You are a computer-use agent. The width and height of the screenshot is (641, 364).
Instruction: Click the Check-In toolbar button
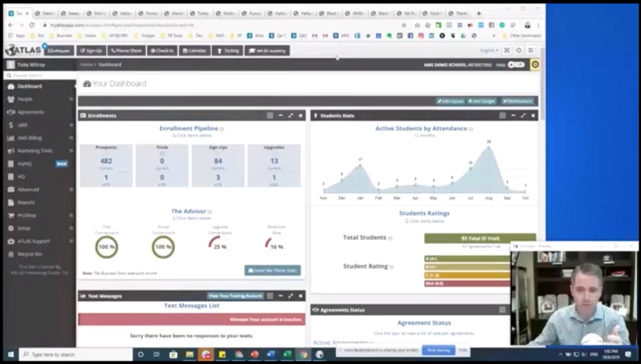pos(162,51)
